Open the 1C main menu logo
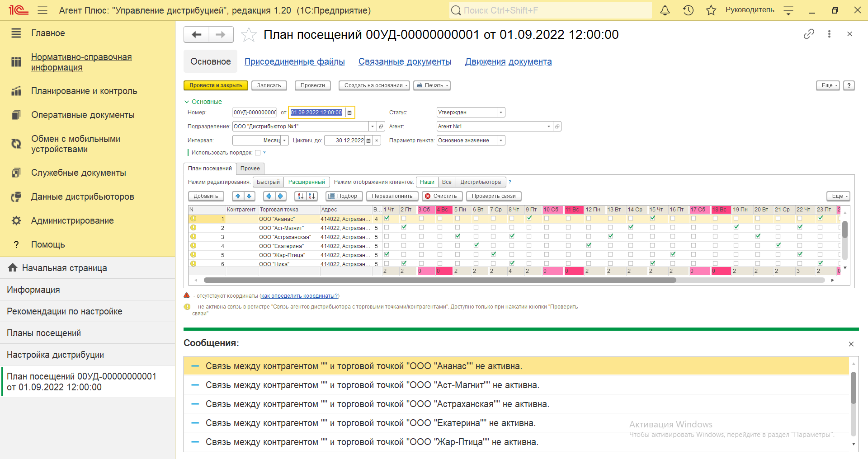868x459 pixels. (19, 10)
